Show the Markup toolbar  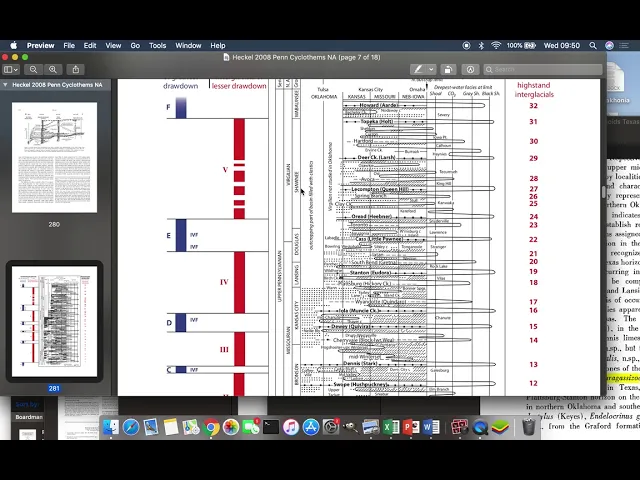470,69
